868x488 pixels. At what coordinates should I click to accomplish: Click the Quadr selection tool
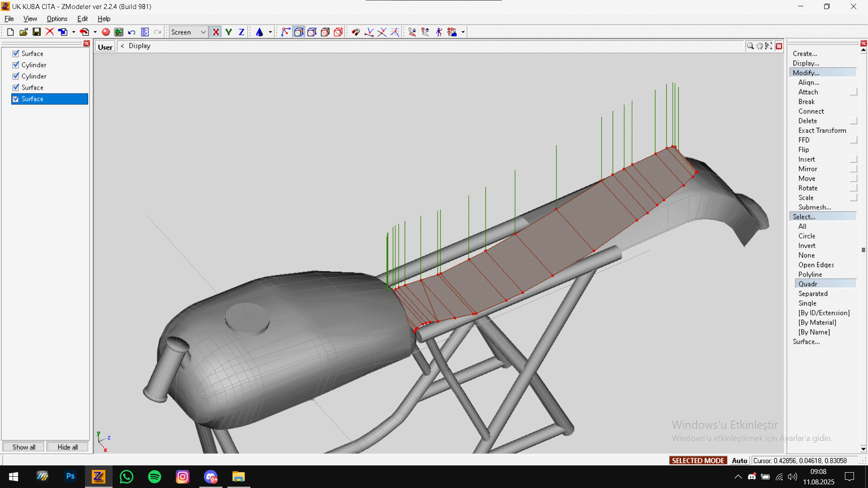click(807, 284)
